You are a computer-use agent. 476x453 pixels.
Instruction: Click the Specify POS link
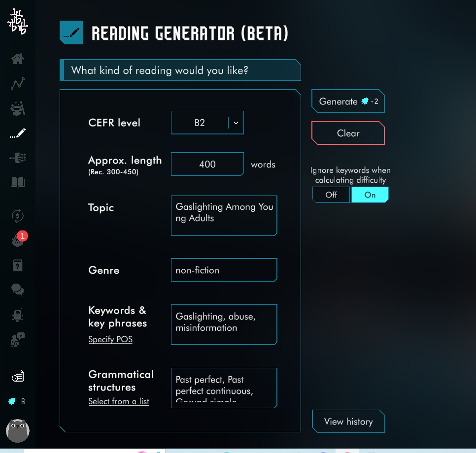click(x=110, y=339)
